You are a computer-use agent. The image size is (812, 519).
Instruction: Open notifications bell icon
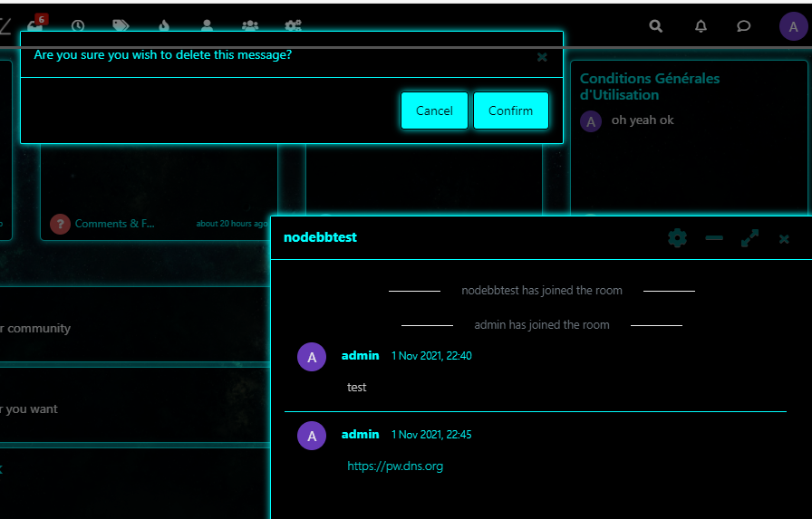(x=701, y=26)
